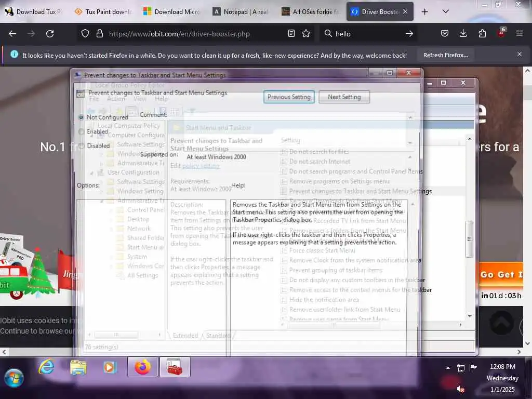Screen dimensions: 532x399
Task: Open the network icon in system tray
Action: [x=461, y=368]
